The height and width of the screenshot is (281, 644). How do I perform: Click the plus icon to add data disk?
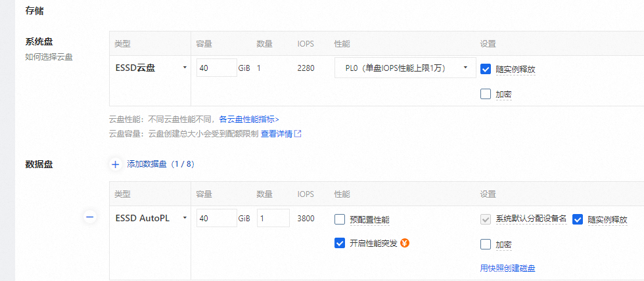click(x=115, y=164)
